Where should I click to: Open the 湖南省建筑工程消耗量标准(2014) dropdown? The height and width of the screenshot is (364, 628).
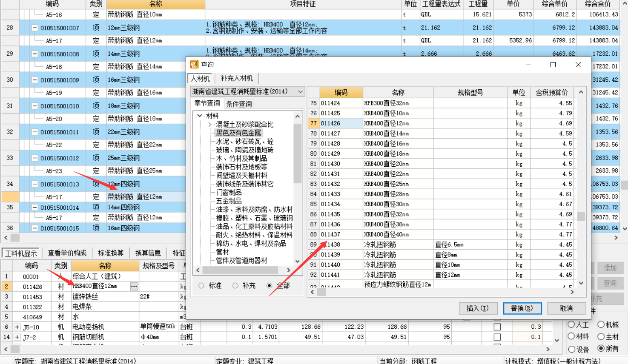pyautogui.click(x=301, y=91)
